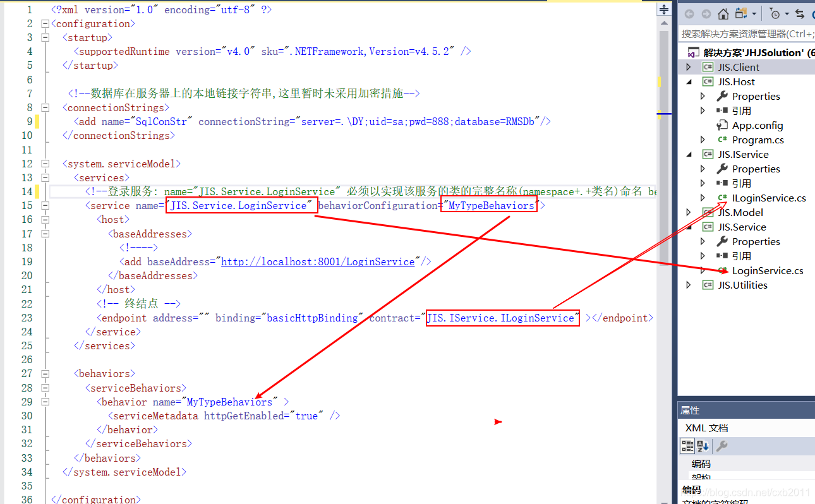This screenshot has width=815, height=504.
Task: Click Properties wrench icon under JIS.Service
Action: (721, 241)
